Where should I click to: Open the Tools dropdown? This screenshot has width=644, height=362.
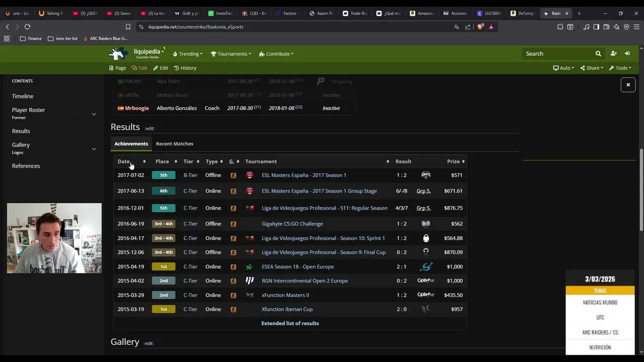pyautogui.click(x=620, y=68)
